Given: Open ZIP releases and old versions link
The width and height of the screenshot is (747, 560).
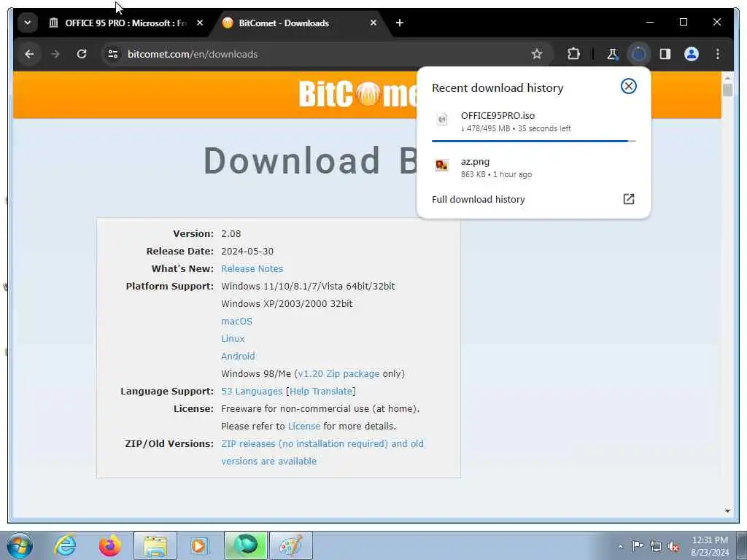Looking at the screenshot, I should [322, 452].
